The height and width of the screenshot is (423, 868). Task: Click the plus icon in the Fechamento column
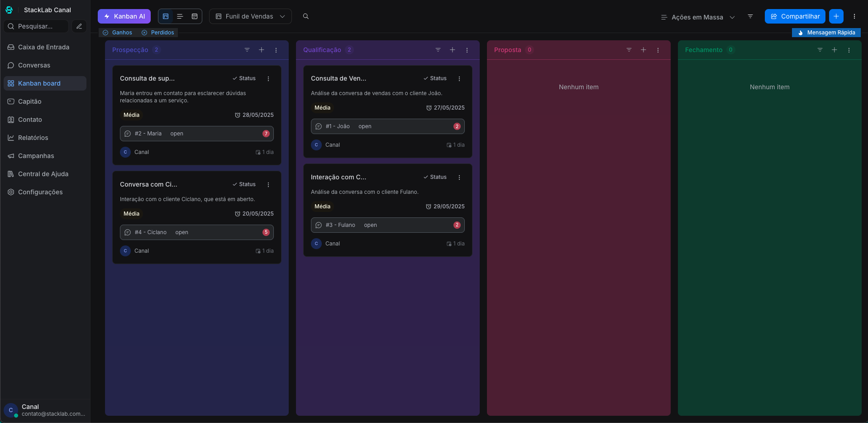pos(835,50)
